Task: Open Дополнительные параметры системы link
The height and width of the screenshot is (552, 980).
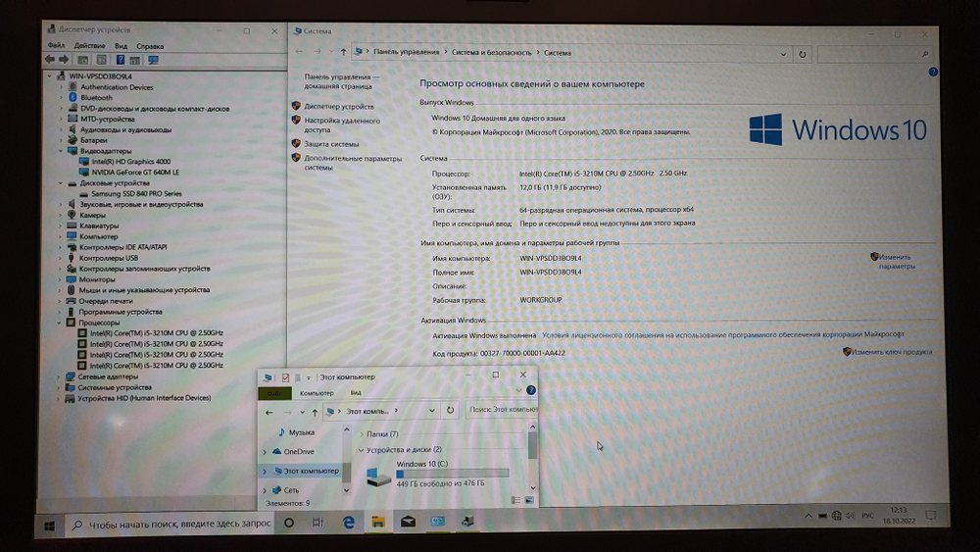Action: coord(353,163)
